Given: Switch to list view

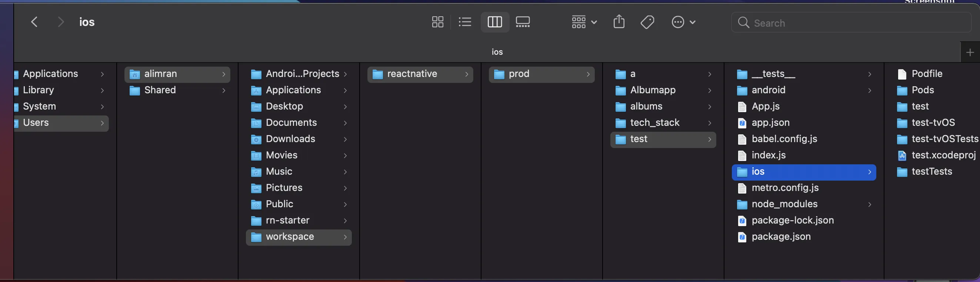Looking at the screenshot, I should [x=465, y=22].
